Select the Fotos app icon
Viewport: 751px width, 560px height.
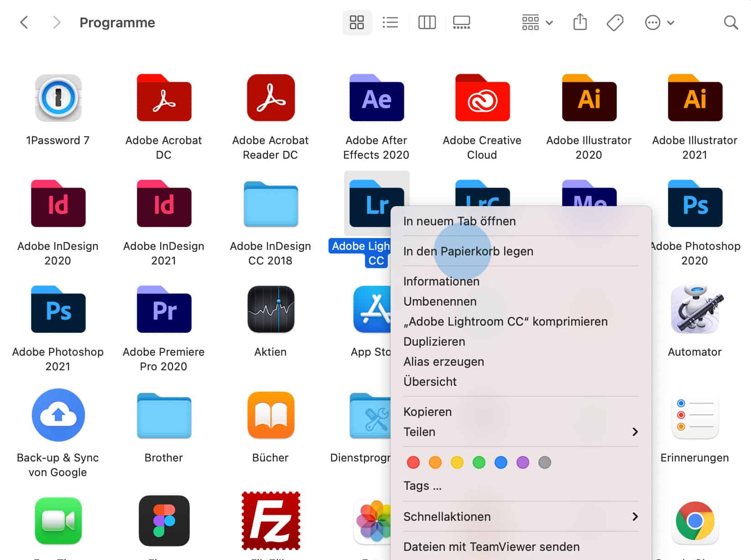[373, 521]
